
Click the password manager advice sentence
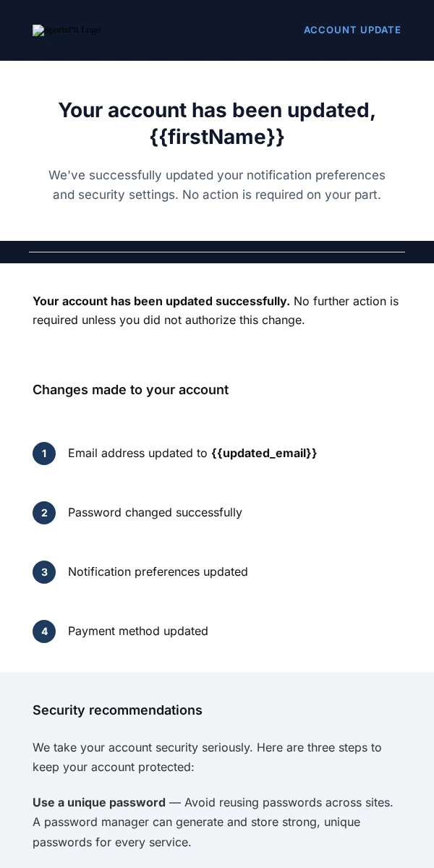point(196,832)
